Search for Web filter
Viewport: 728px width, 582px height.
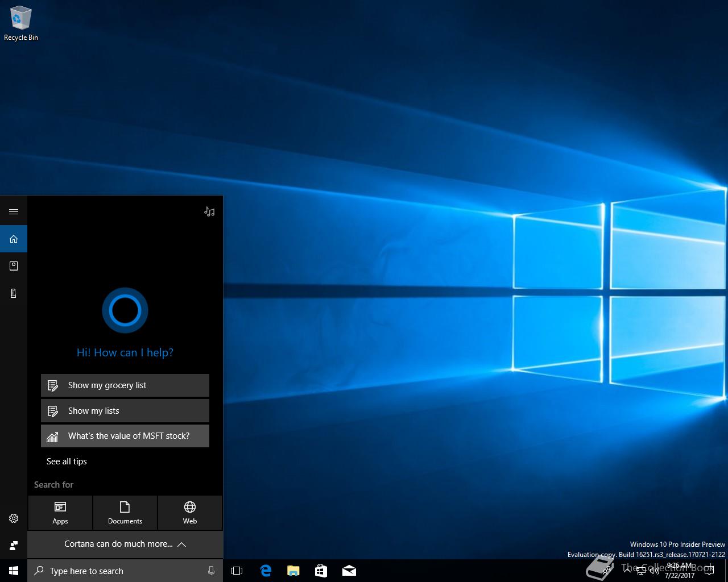pos(190,513)
